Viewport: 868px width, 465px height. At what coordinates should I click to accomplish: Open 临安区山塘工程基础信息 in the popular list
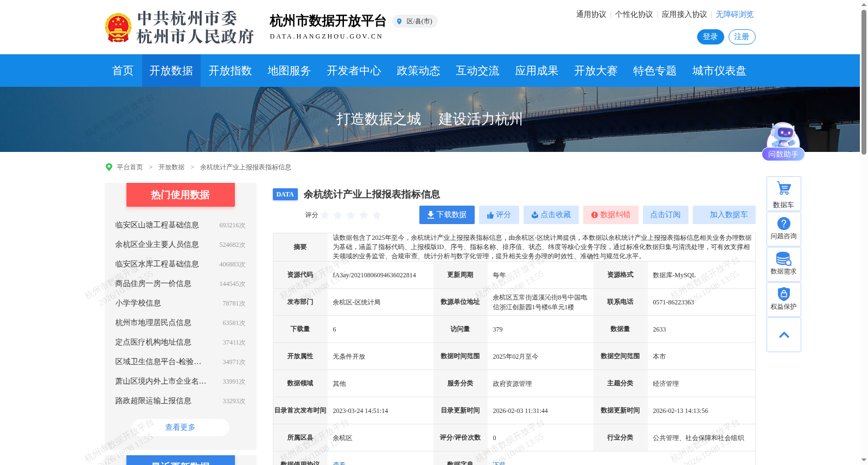[157, 225]
